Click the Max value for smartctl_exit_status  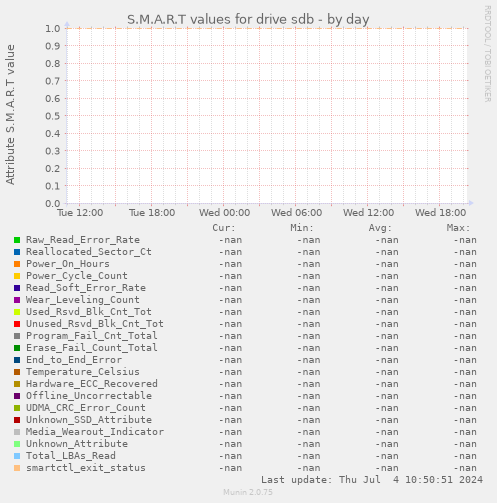click(x=465, y=468)
